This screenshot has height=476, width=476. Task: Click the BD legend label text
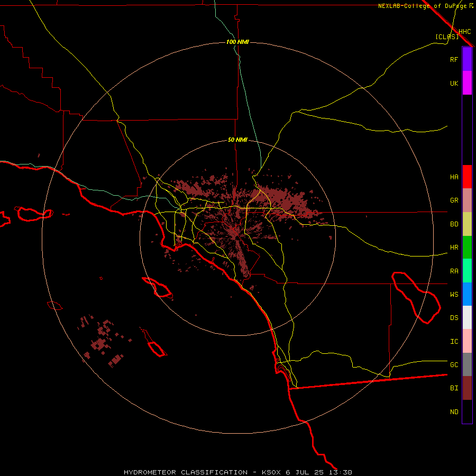coord(454,224)
